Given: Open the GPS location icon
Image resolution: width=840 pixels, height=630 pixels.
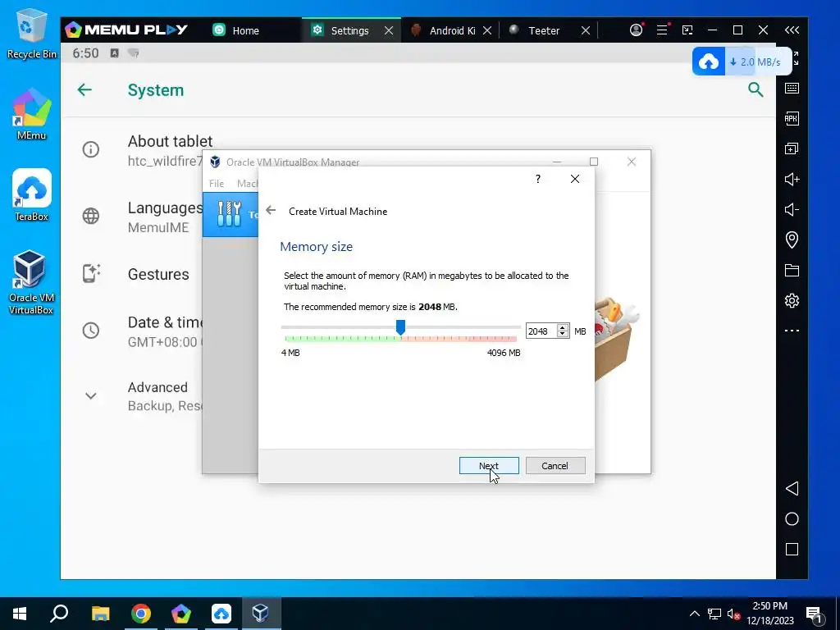Looking at the screenshot, I should pyautogui.click(x=792, y=240).
